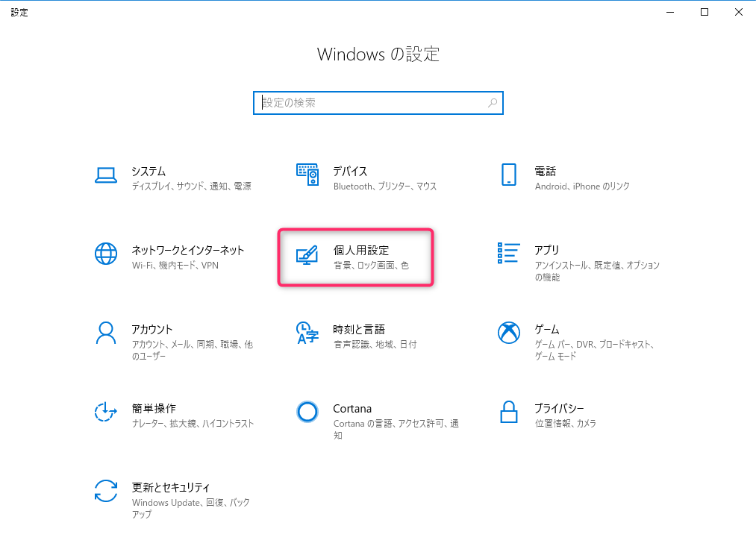Select the 更新とセキュリティ title text
This screenshot has width=756, height=558.
(x=171, y=487)
